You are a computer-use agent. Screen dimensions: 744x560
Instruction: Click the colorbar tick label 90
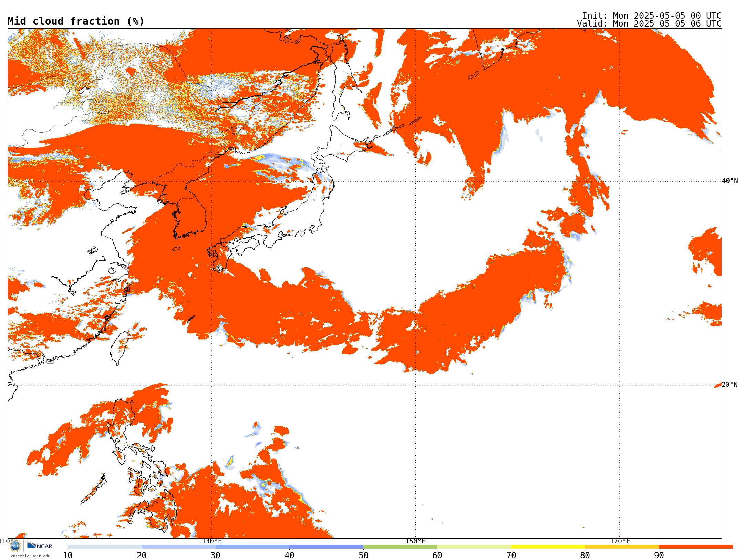click(659, 556)
